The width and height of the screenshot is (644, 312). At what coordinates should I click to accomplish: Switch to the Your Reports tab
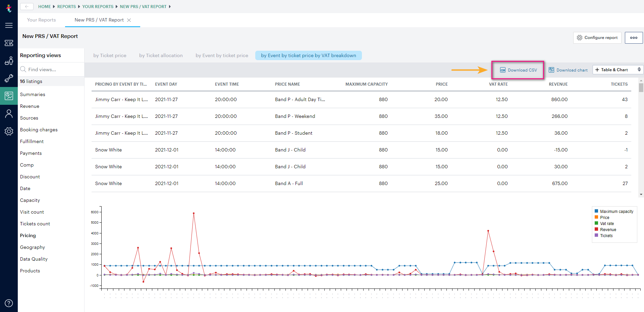41,20
